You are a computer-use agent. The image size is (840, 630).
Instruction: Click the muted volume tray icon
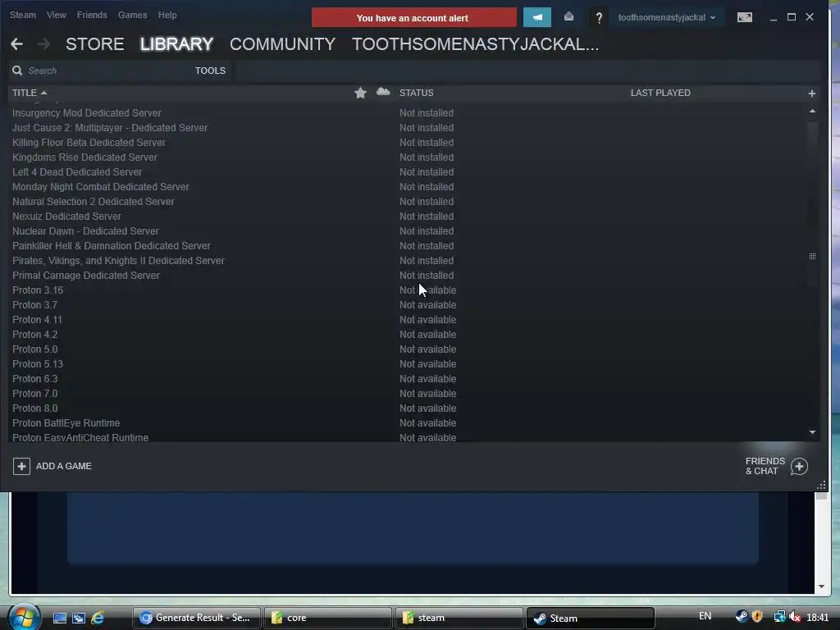click(795, 617)
